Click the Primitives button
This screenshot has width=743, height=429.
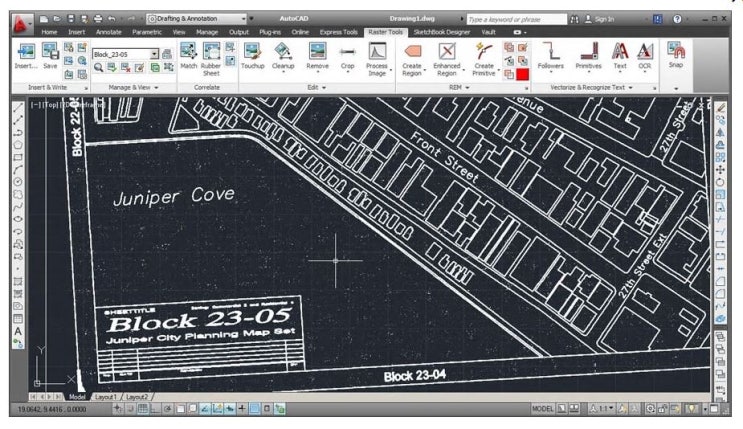click(x=589, y=56)
